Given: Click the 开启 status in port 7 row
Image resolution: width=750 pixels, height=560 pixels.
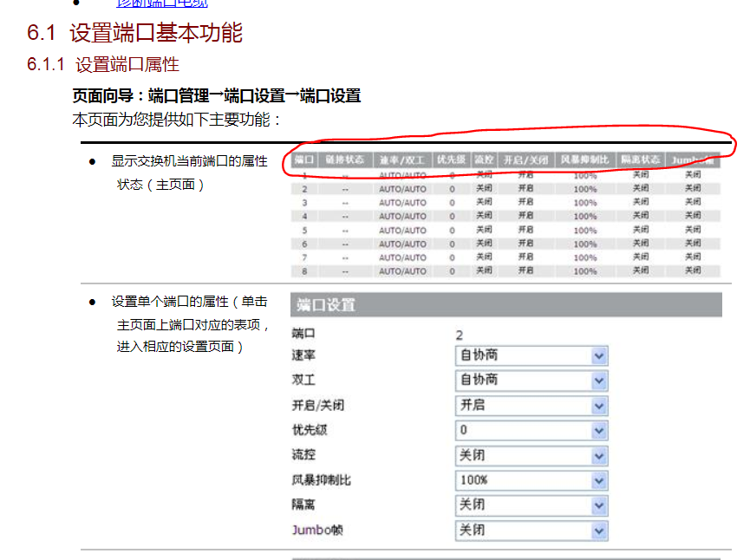Looking at the screenshot, I should point(526,257).
